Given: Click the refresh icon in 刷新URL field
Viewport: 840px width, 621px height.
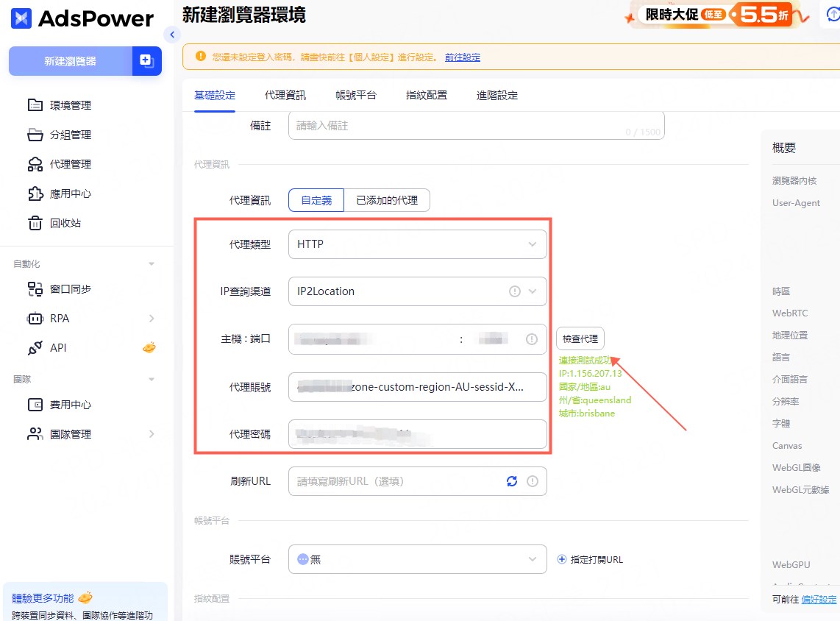Looking at the screenshot, I should coord(512,481).
